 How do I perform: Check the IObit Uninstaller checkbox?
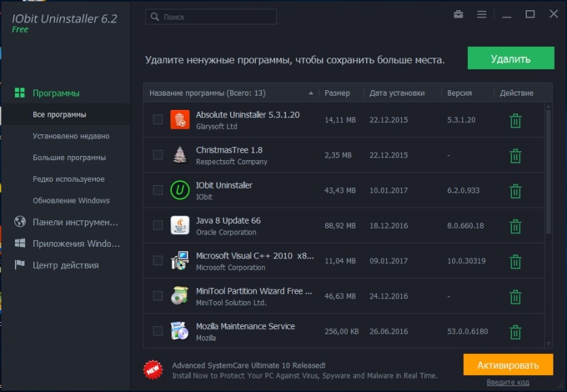pyautogui.click(x=158, y=190)
